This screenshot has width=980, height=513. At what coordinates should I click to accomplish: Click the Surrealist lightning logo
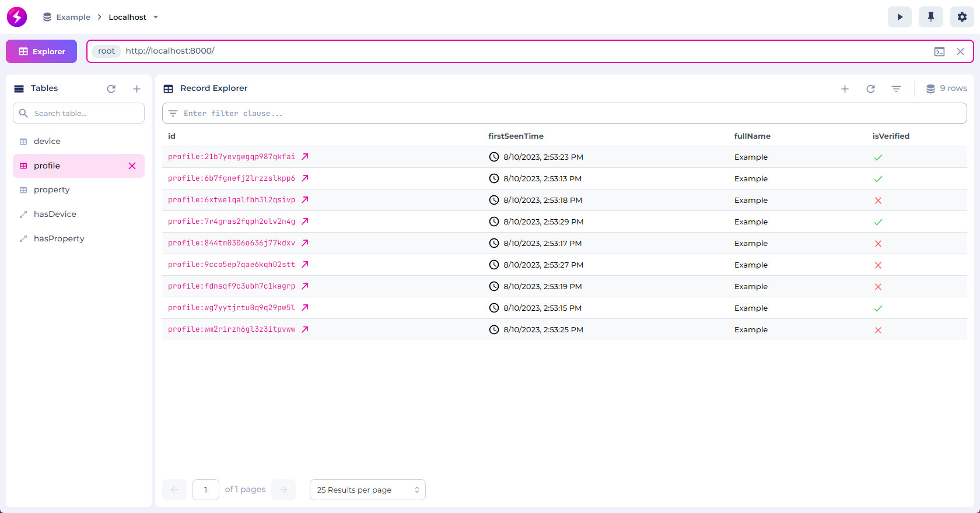pyautogui.click(x=17, y=17)
